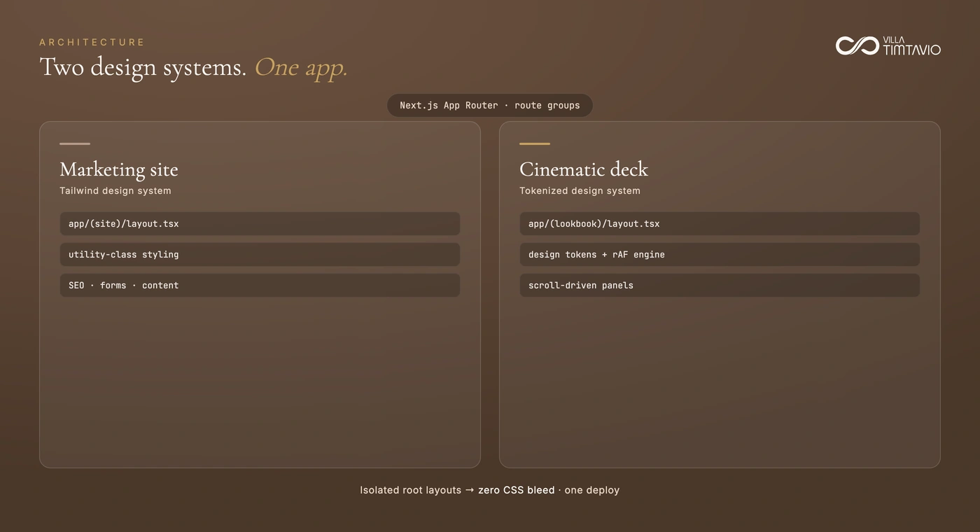
Task: Click the 'scroll-driven panels' row
Action: [720, 286]
